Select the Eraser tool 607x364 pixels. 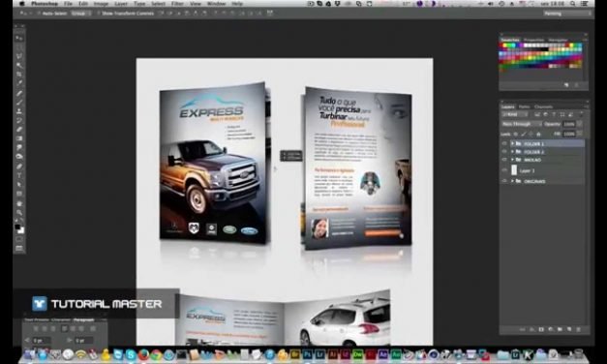coord(19,130)
